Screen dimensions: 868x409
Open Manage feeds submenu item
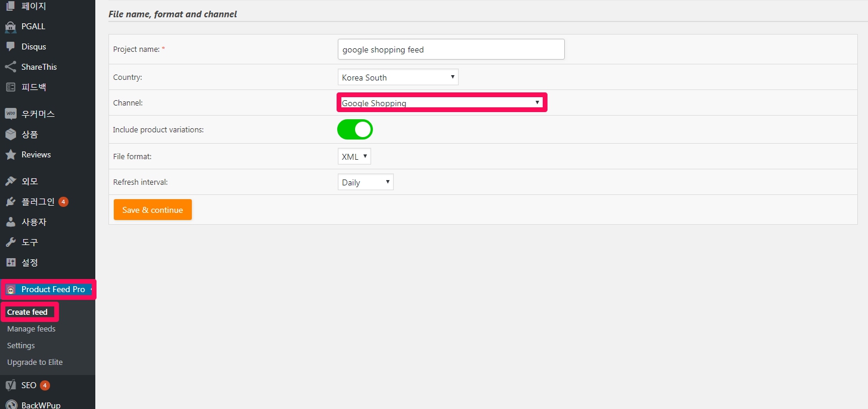(31, 329)
